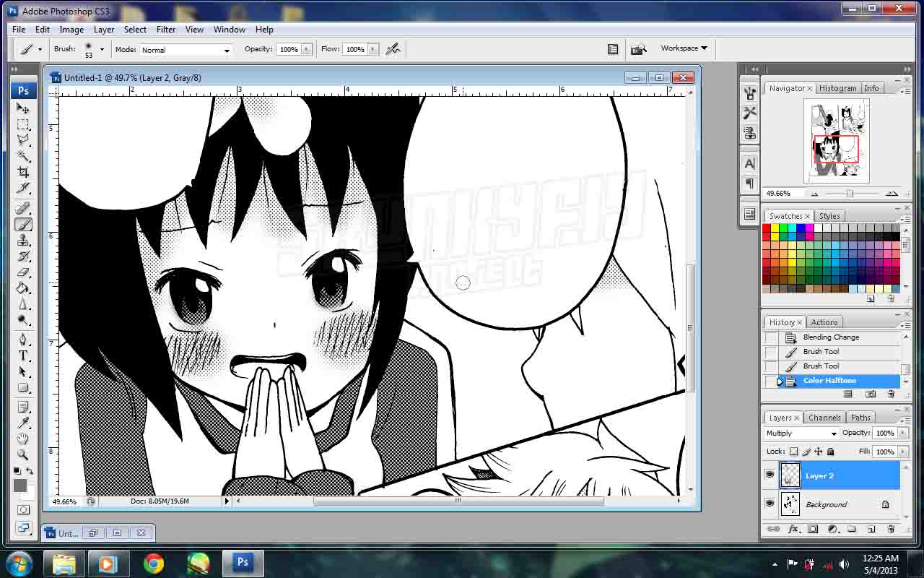Open the Character panel icon
The width and height of the screenshot is (924, 578).
coord(749,164)
